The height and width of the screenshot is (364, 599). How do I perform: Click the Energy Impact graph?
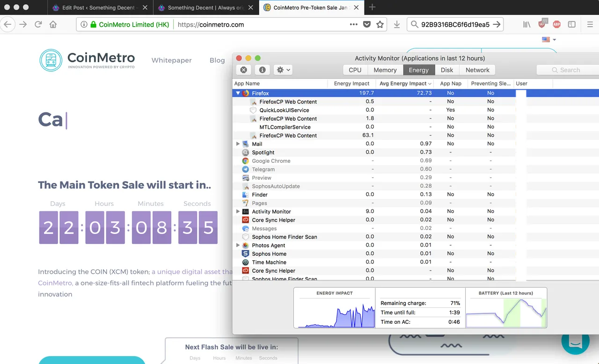click(x=334, y=307)
